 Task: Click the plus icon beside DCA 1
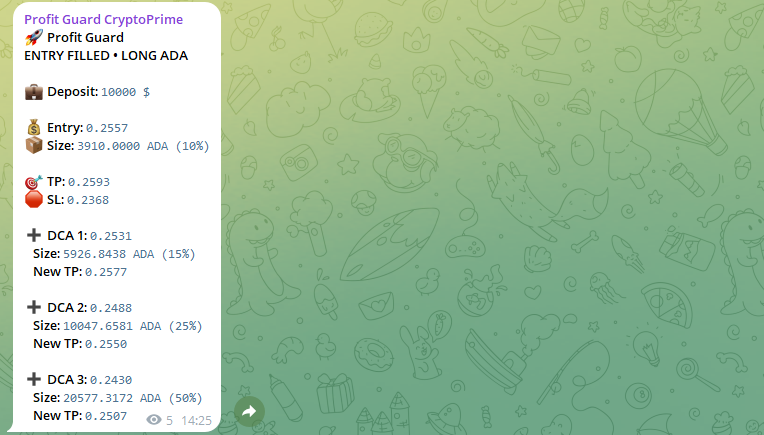pyautogui.click(x=34, y=236)
